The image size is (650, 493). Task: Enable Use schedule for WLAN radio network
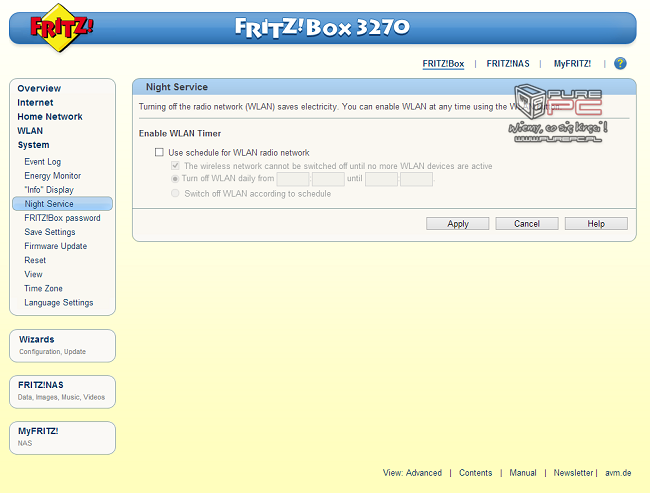point(159,152)
